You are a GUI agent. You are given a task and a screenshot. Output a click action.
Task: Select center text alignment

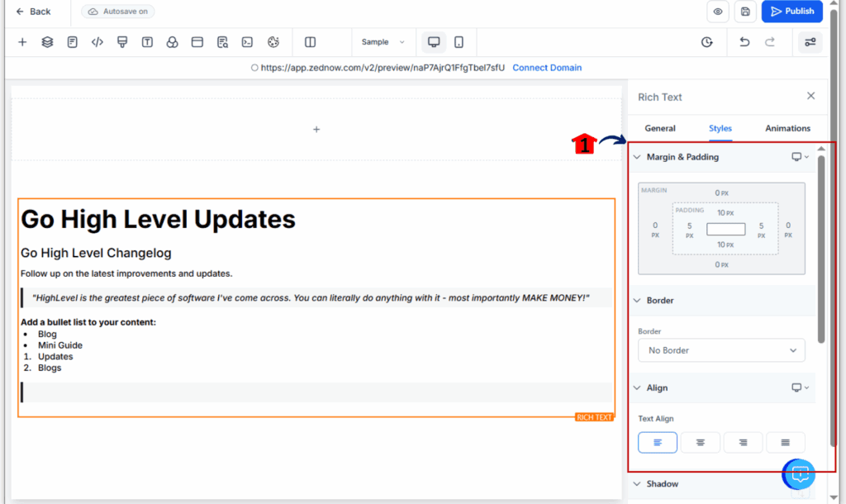point(701,443)
